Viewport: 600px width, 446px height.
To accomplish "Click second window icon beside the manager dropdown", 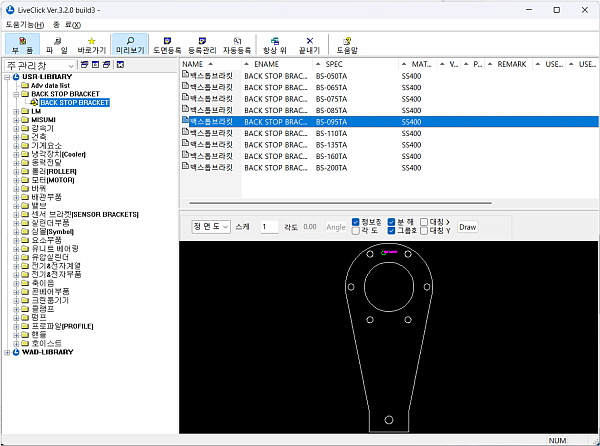I will (96, 65).
